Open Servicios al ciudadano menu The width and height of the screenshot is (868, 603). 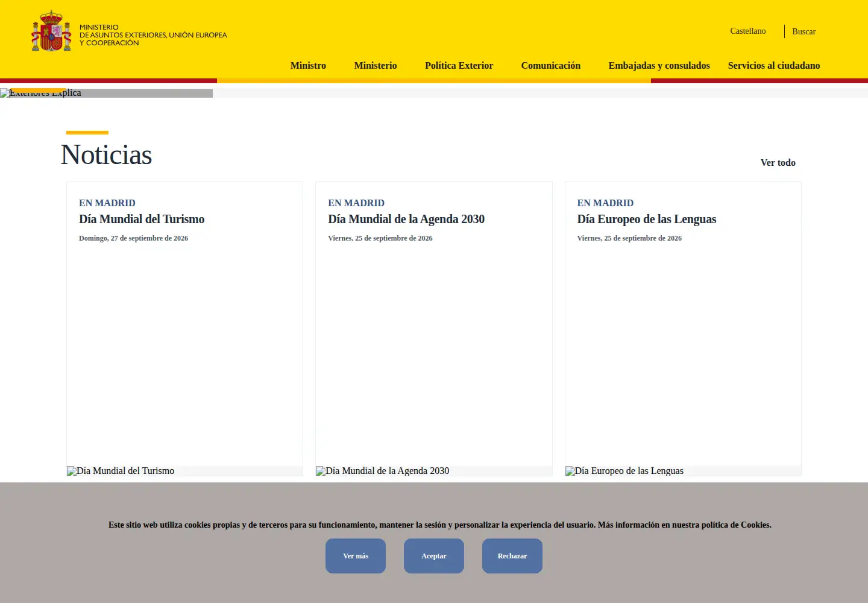pos(774,66)
